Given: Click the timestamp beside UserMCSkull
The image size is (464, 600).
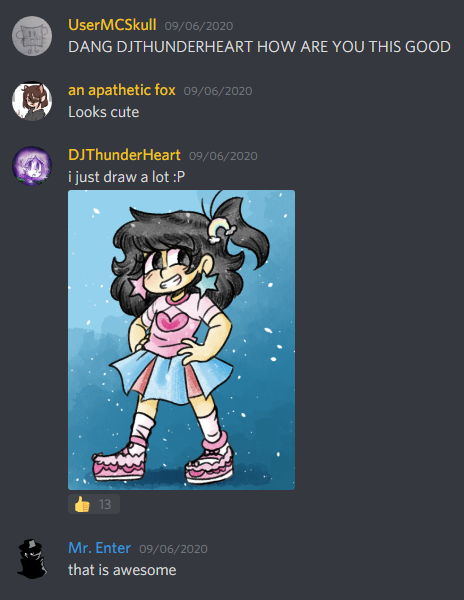Looking at the screenshot, I should click(199, 26).
